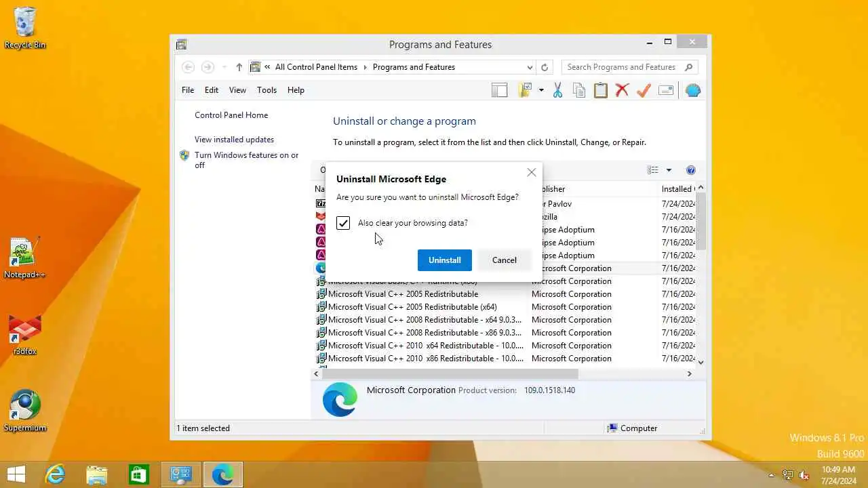Click the Recycle Bin desktop icon
Viewport: 868px width, 488px height.
click(x=25, y=28)
